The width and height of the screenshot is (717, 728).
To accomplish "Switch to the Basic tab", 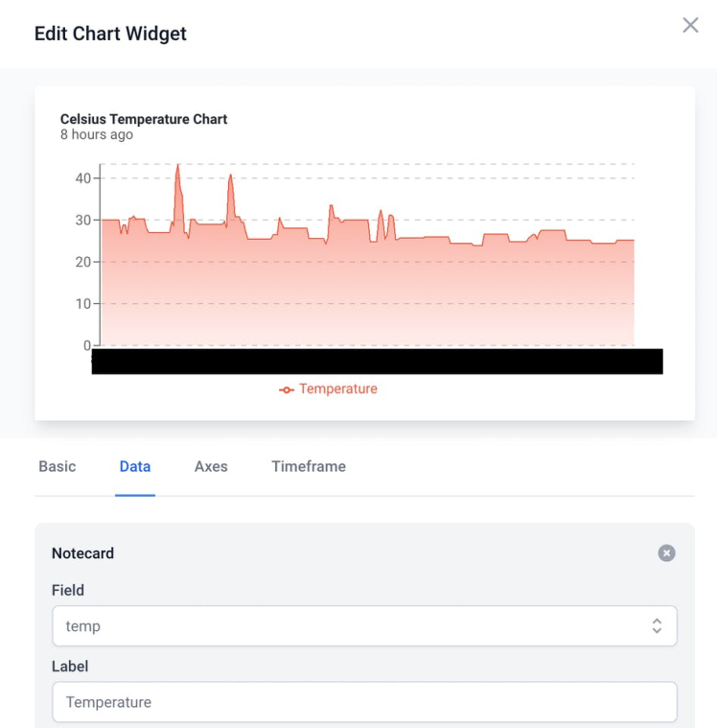I will [x=58, y=467].
